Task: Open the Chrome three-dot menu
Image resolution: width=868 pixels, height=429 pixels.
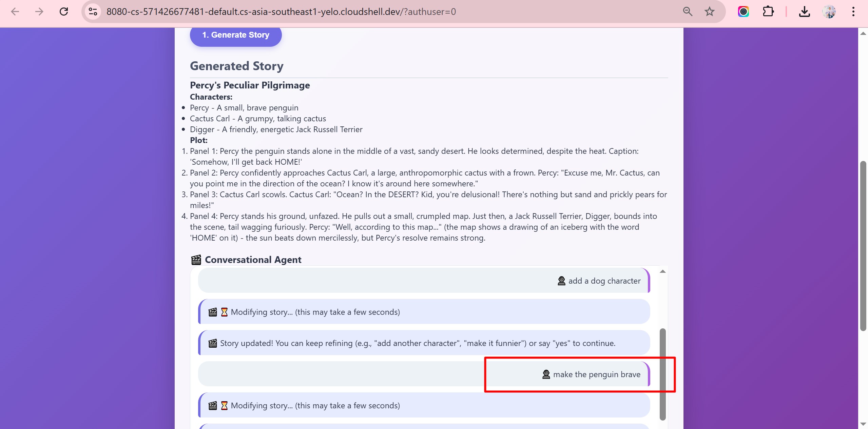Action: click(853, 12)
